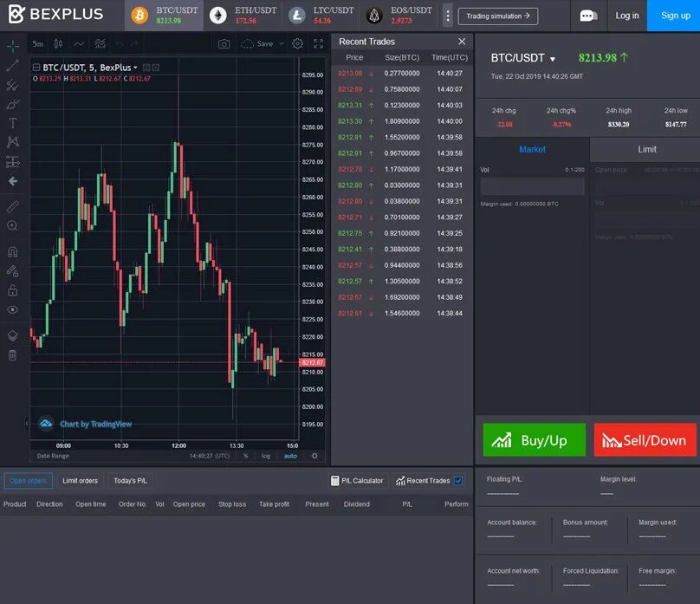This screenshot has height=604, width=700.
Task: Click the green Buy/Up button
Action: point(535,440)
